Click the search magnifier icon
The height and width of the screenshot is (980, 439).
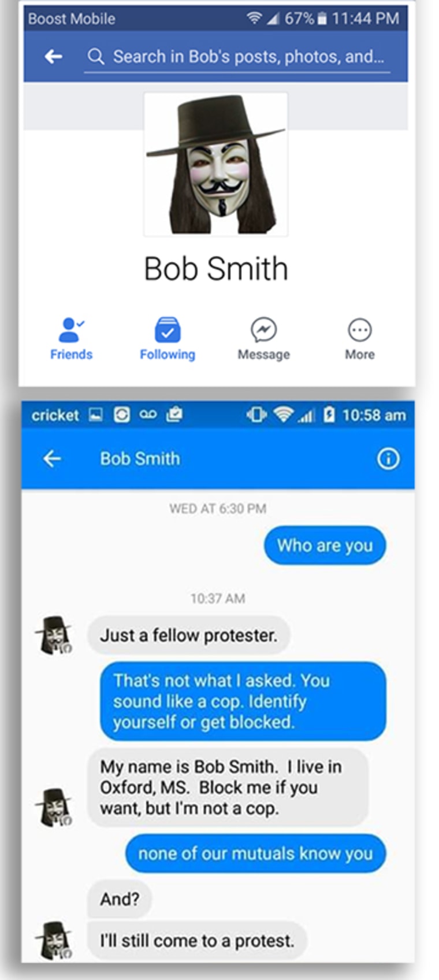[96, 57]
